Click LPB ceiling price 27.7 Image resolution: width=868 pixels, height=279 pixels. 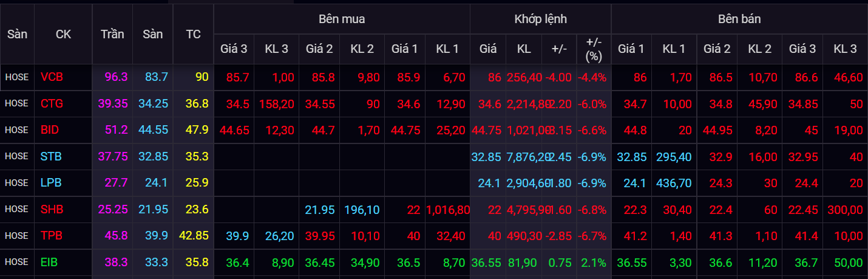(x=116, y=183)
